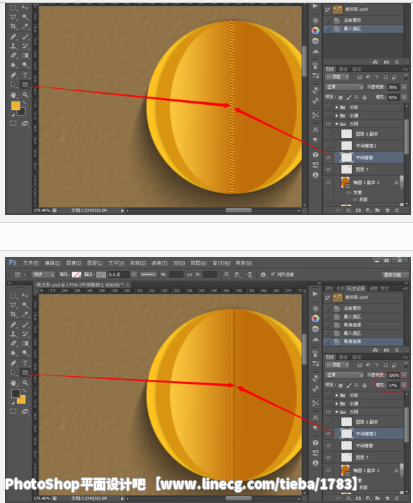This screenshot has height=503, width=413.
Task: Select the Hand tool in the lower screenshot
Action: (13, 383)
